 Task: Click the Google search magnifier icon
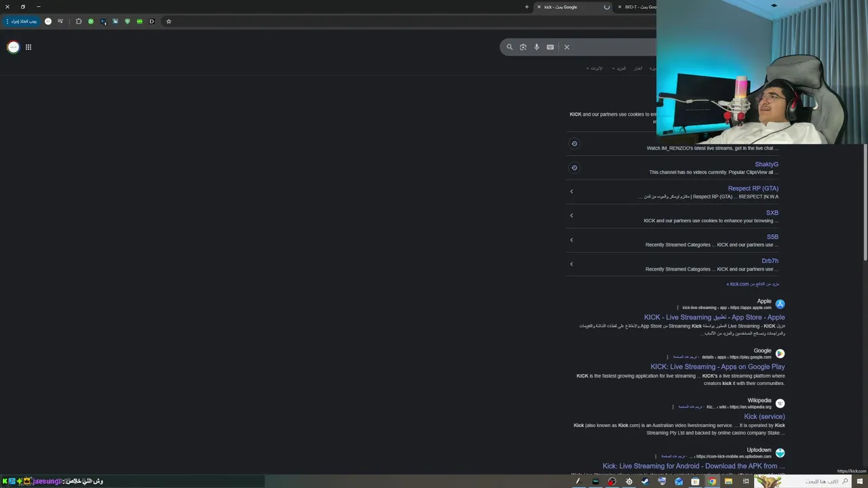pos(510,47)
